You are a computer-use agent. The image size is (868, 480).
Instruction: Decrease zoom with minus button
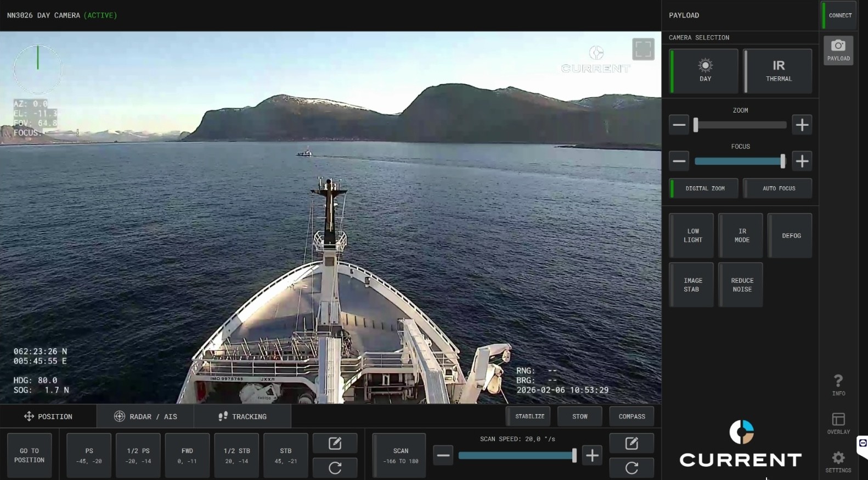(679, 125)
